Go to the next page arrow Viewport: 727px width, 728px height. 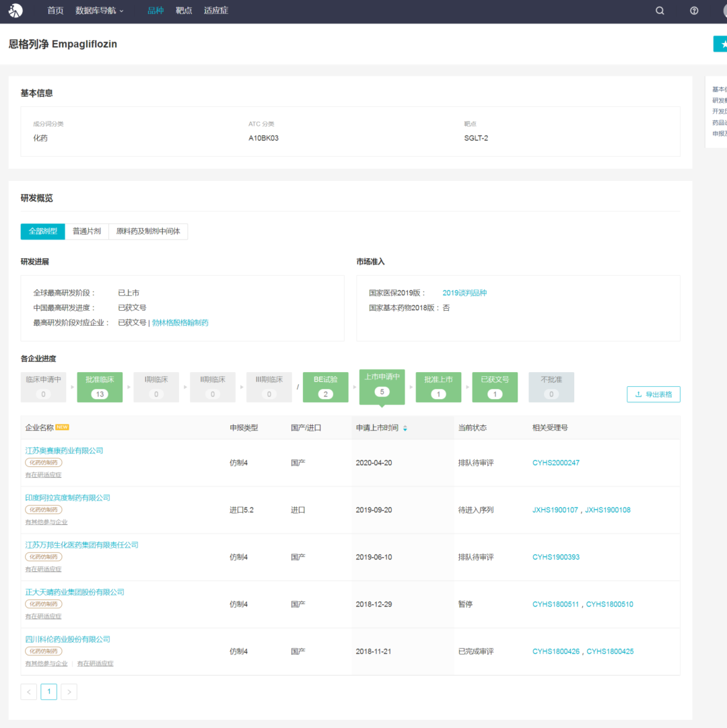click(x=69, y=692)
